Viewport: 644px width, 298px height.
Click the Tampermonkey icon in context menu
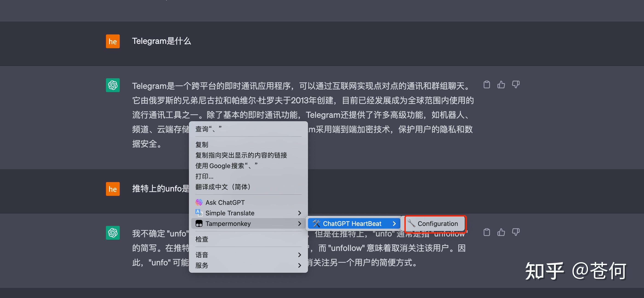(x=199, y=223)
